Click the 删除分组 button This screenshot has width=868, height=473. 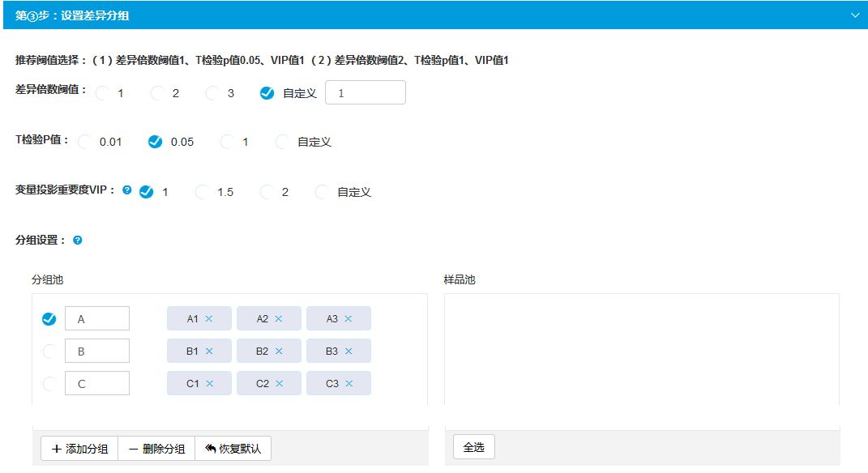156,449
